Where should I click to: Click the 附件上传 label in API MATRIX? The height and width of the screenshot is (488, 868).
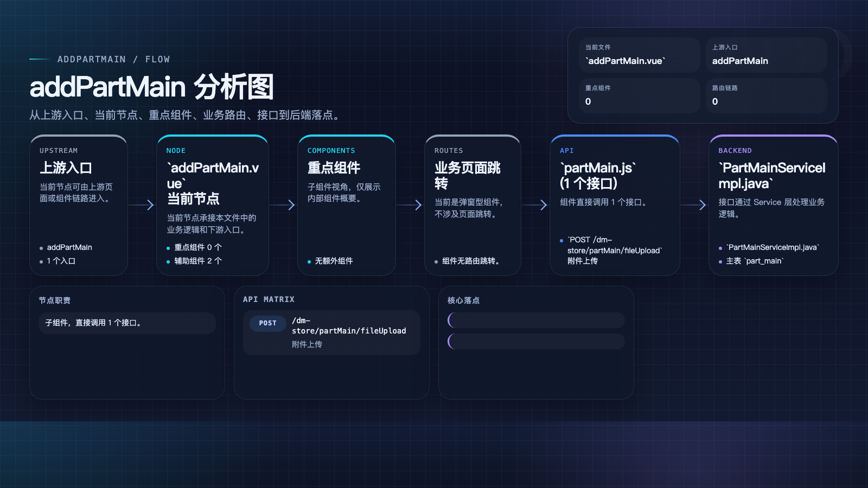pyautogui.click(x=307, y=344)
